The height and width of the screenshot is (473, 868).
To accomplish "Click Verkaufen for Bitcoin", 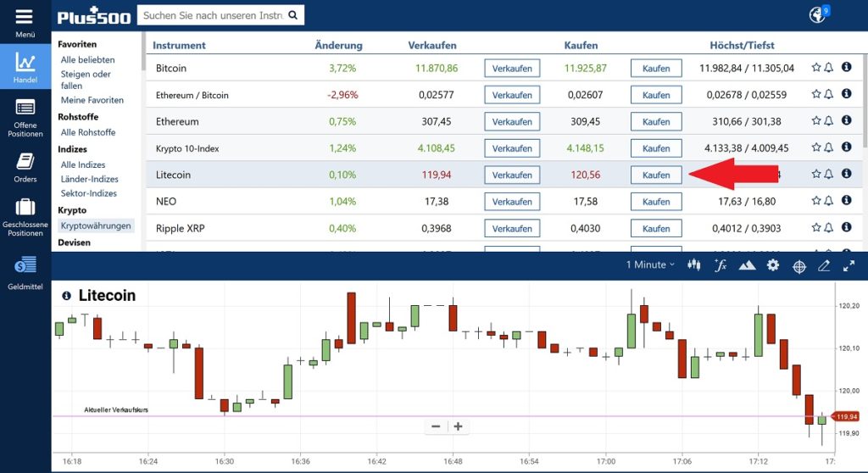I will tap(512, 68).
